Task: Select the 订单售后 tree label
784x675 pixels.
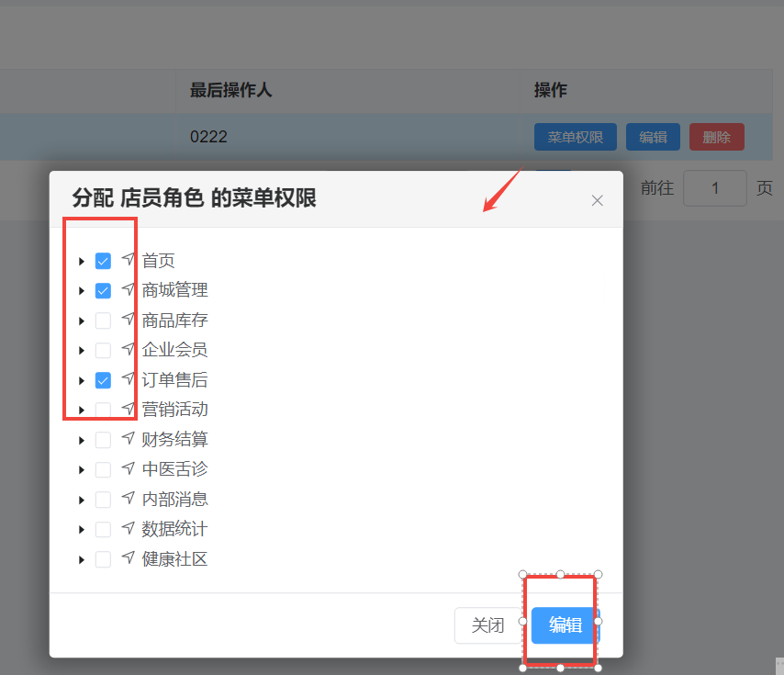Action: click(174, 380)
